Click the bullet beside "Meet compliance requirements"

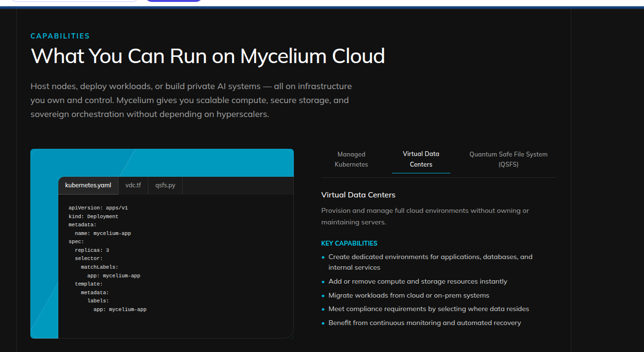(323, 309)
